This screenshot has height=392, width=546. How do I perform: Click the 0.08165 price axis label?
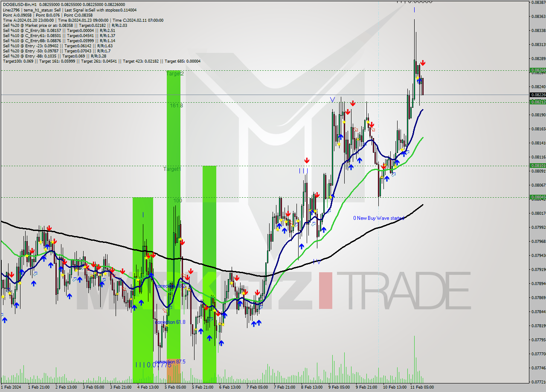(x=538, y=129)
